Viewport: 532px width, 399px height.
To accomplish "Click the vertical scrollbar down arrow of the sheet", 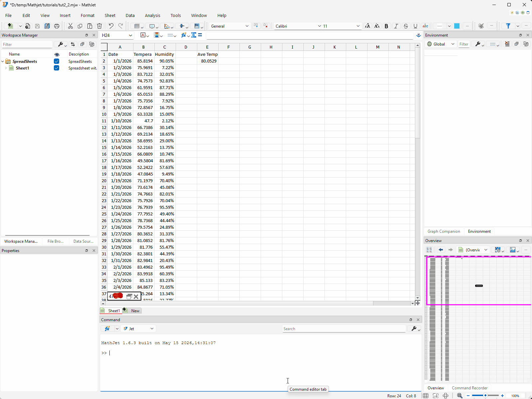I will (x=418, y=298).
